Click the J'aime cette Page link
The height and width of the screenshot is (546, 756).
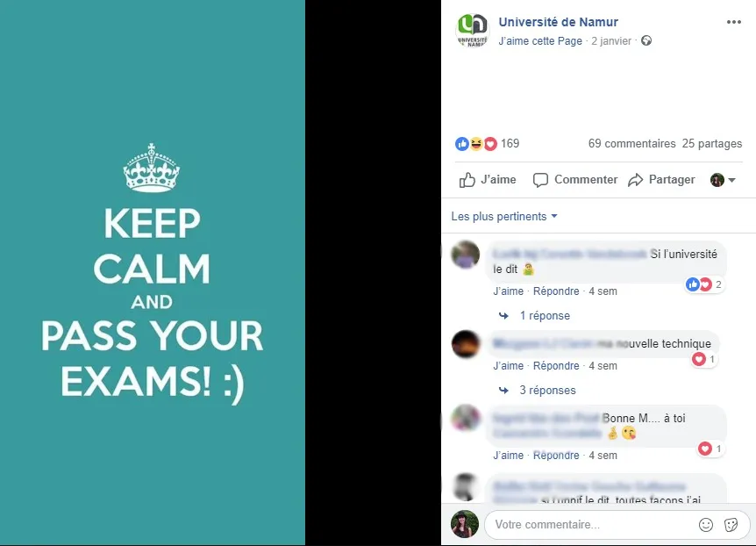tap(540, 41)
